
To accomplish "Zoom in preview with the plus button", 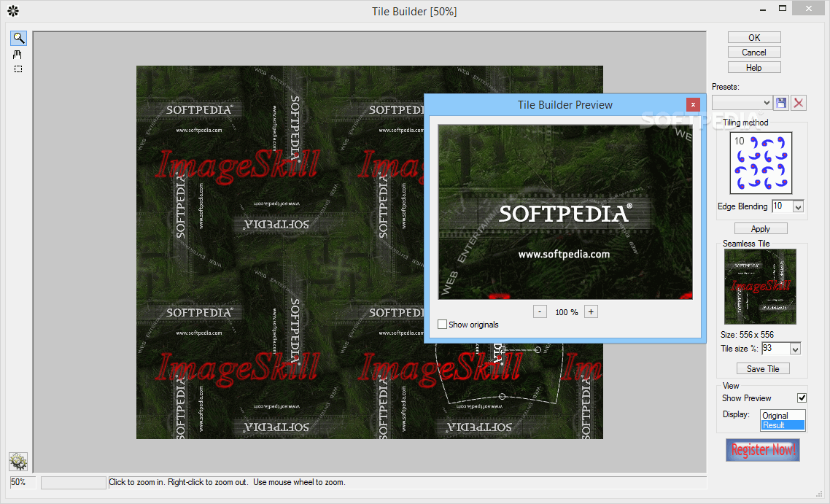I will click(x=591, y=312).
